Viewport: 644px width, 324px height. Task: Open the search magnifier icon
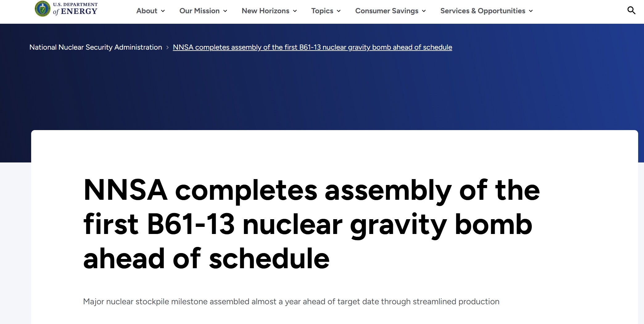[631, 10]
